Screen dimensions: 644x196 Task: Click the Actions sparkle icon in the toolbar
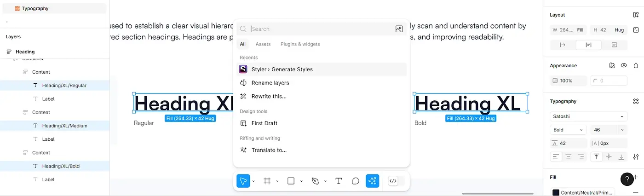(373, 181)
